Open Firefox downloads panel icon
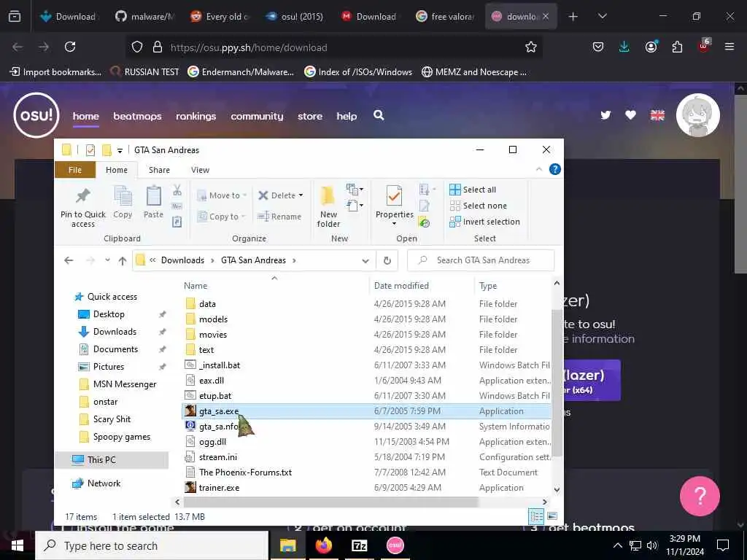The height and width of the screenshot is (560, 747). (x=624, y=47)
